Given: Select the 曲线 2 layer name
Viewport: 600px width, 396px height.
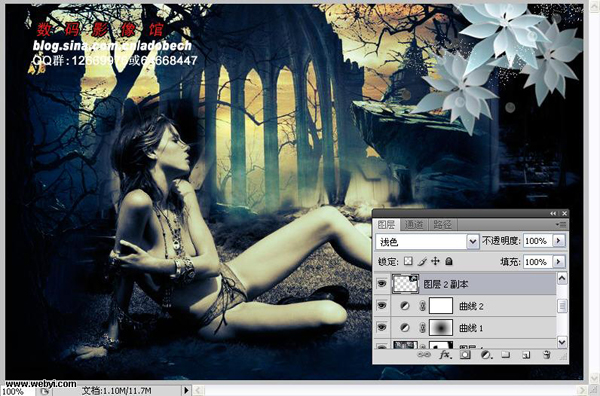Looking at the screenshot, I should click(471, 306).
